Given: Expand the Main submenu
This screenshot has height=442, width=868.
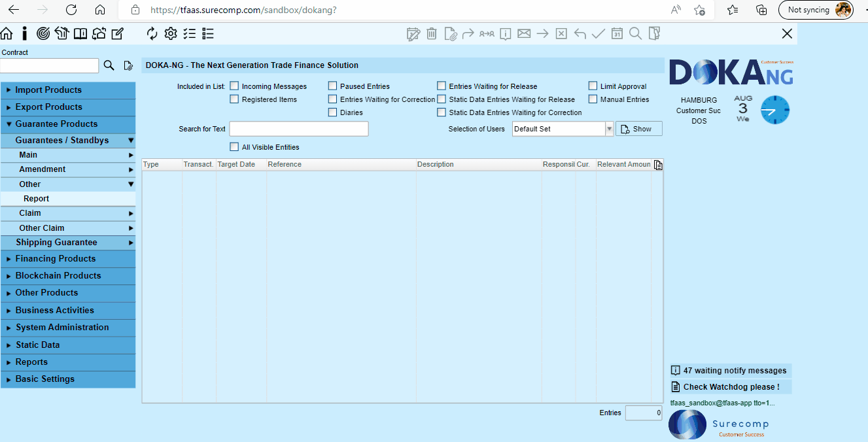Looking at the screenshot, I should 68,155.
